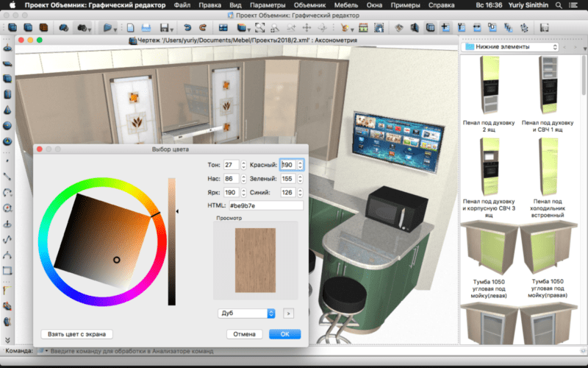Open the Параметры menu

268,5
